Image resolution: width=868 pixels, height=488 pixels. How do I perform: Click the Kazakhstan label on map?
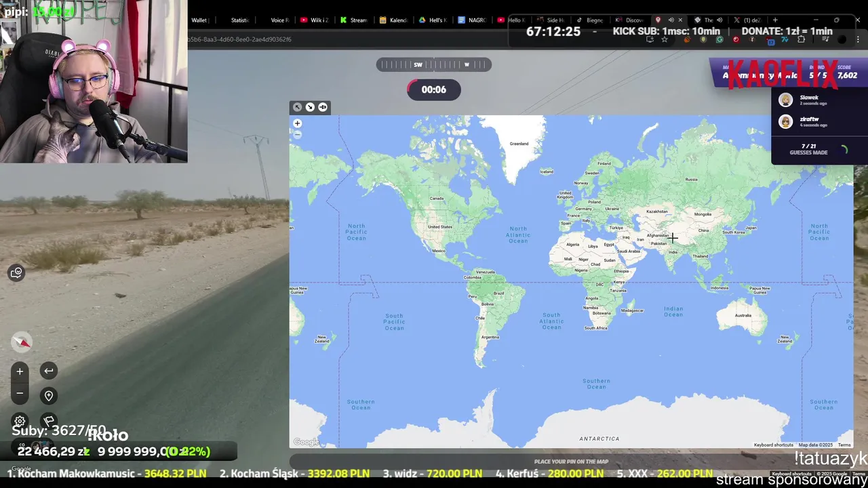coord(656,211)
